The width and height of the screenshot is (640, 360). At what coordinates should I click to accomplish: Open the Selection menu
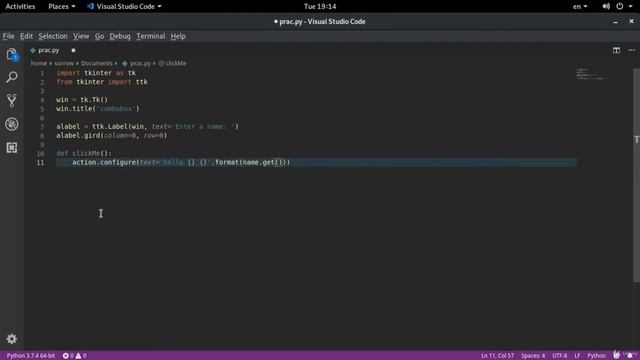[53, 36]
